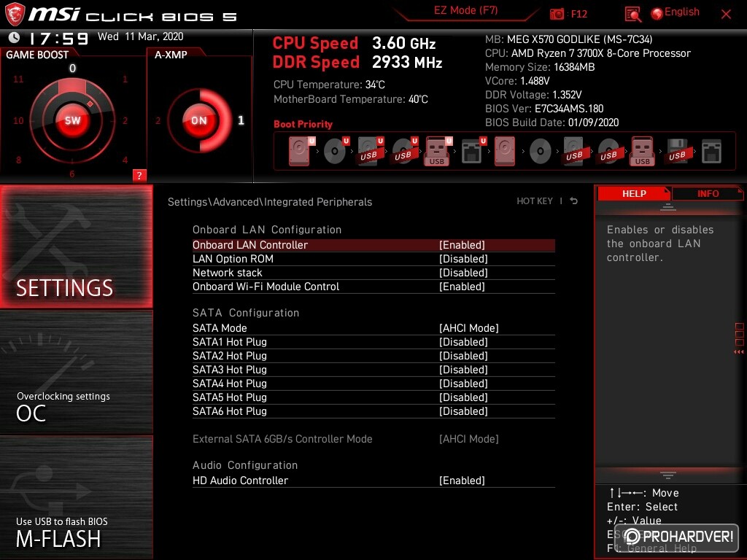Switch to the INFO tab
This screenshot has height=560, width=747.
pos(708,193)
